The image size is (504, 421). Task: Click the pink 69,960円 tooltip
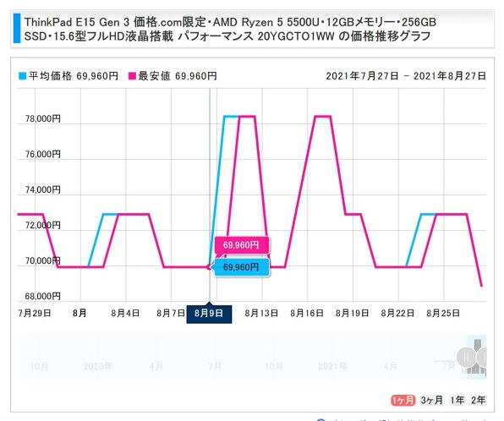(x=241, y=245)
